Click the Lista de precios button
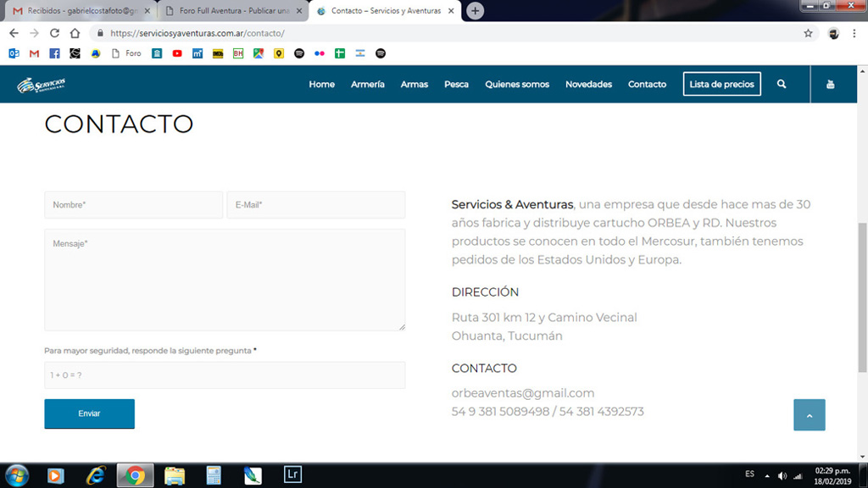868x488 pixels. pos(722,84)
